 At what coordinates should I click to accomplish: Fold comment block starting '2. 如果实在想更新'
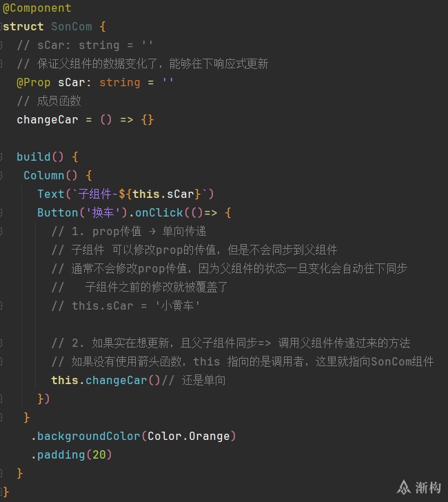coord(1,343)
